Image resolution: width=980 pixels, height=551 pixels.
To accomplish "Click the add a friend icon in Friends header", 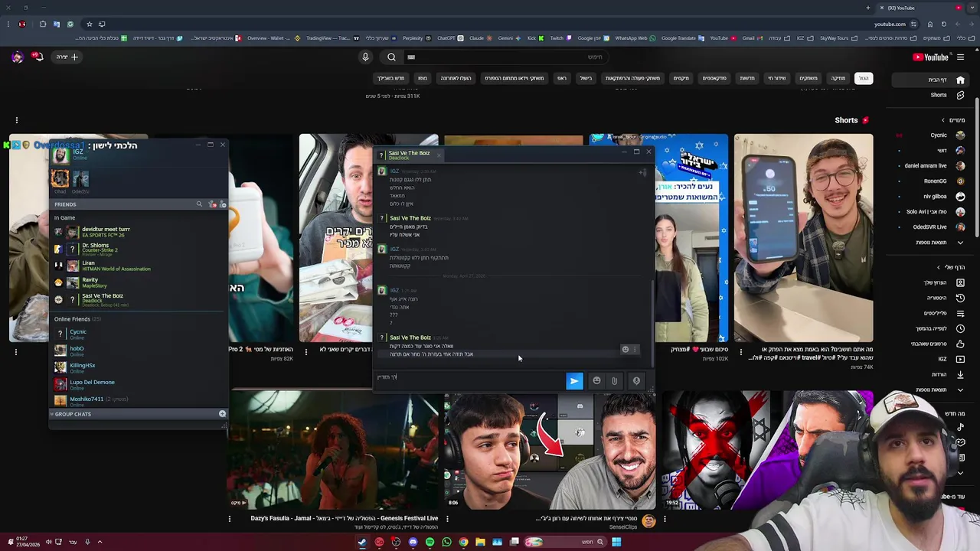I will click(x=223, y=204).
